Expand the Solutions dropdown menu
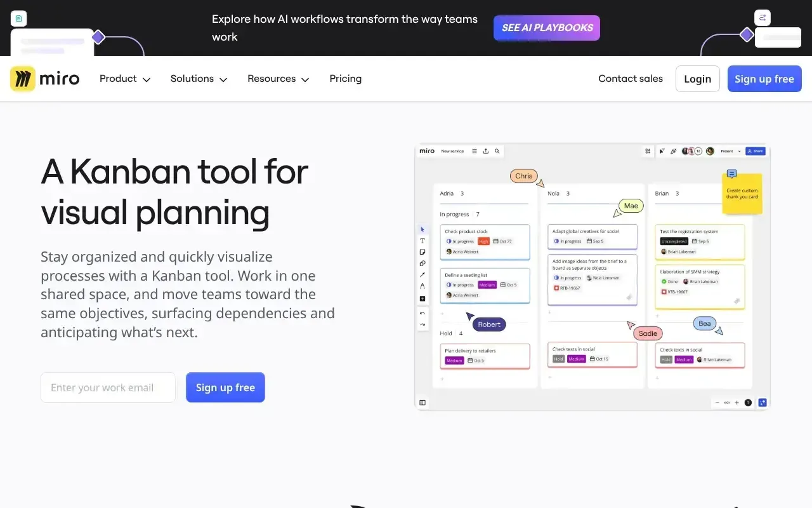The width and height of the screenshot is (812, 508). [199, 79]
